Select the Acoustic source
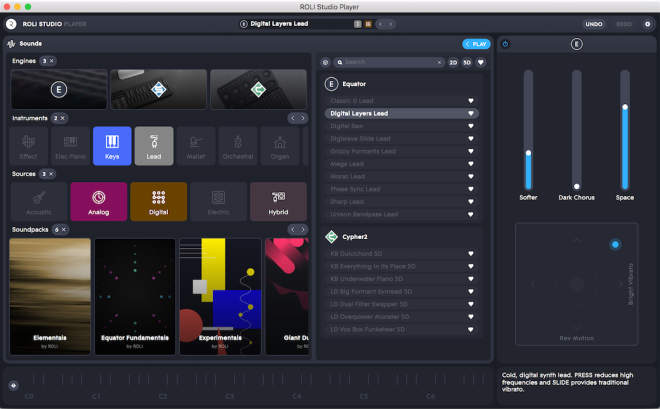660x409 pixels. point(39,202)
